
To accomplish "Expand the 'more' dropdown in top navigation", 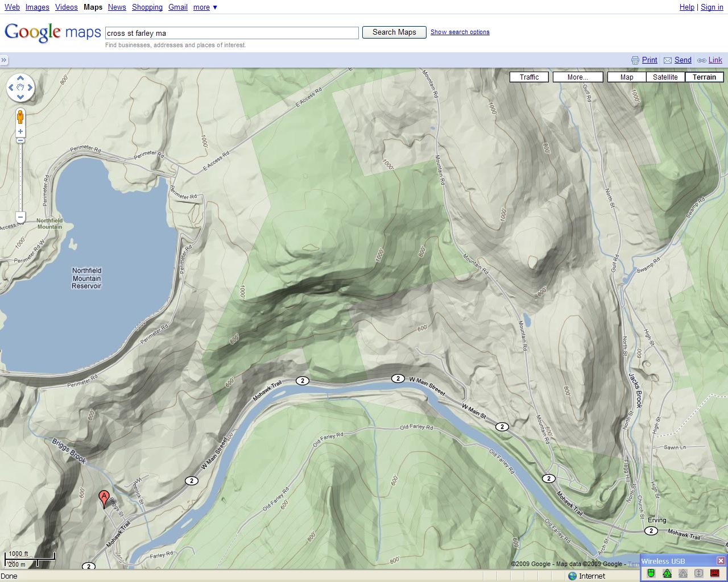I will 205,7.
